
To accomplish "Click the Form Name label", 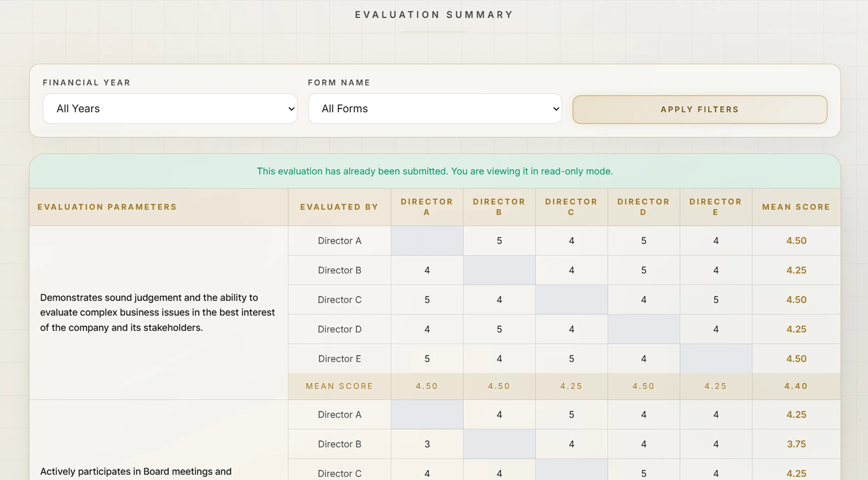I will [x=339, y=82].
